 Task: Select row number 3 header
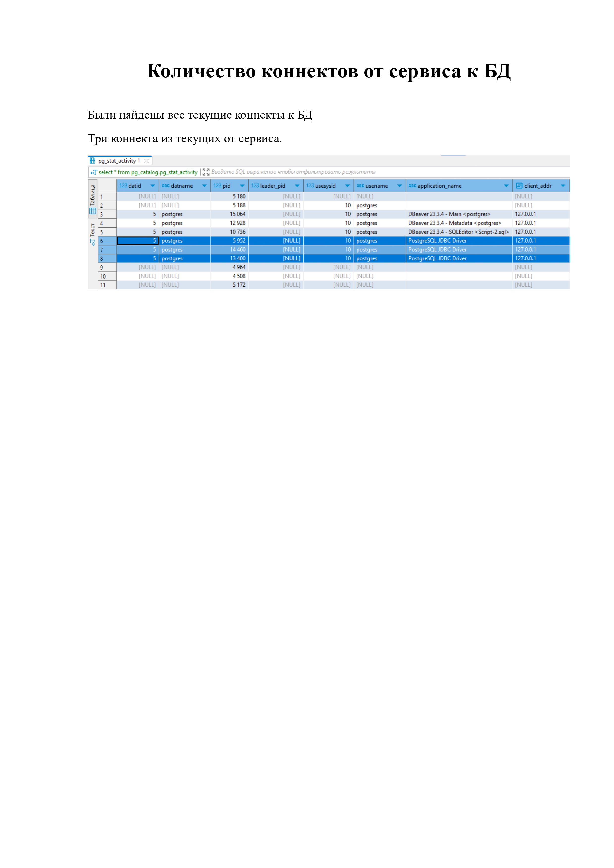pyautogui.click(x=107, y=214)
